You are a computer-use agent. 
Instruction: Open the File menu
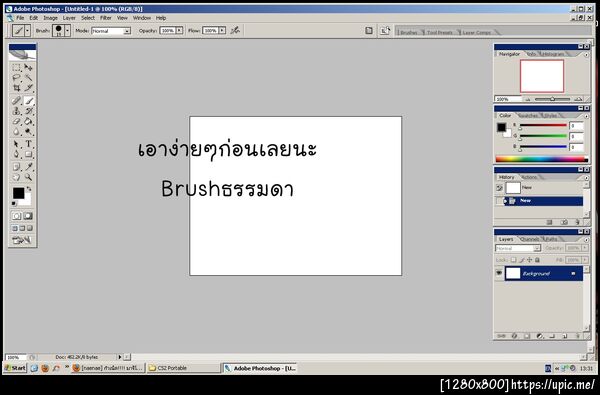coord(20,18)
